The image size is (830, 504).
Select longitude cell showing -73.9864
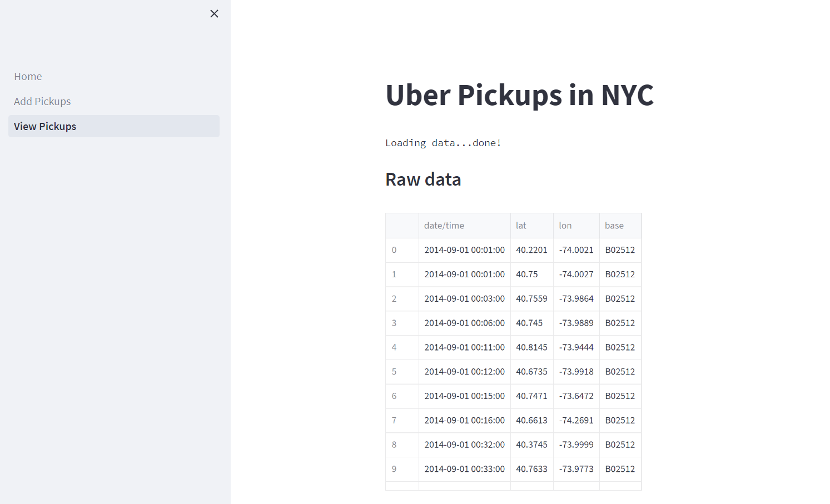point(576,299)
